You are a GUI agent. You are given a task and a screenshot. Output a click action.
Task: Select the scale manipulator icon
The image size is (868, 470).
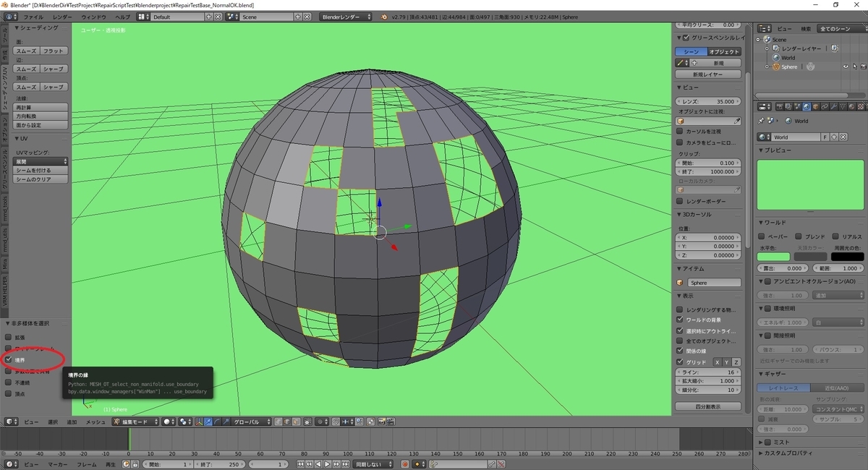[226, 421]
